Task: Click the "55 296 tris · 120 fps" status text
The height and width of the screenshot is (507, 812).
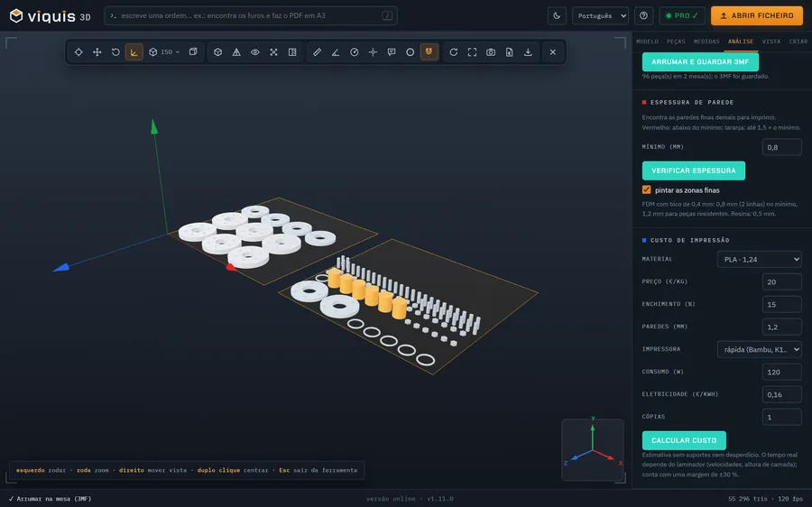Action: click(x=765, y=499)
